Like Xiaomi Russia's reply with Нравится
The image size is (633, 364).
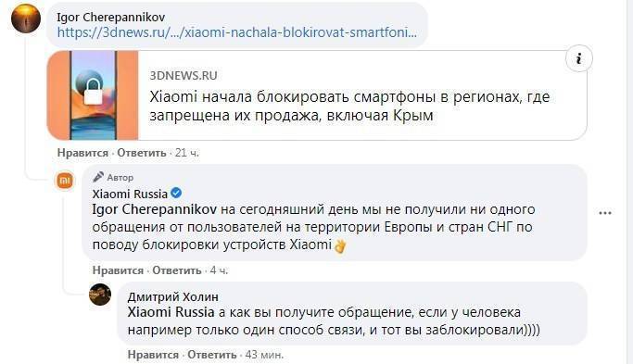pos(118,270)
